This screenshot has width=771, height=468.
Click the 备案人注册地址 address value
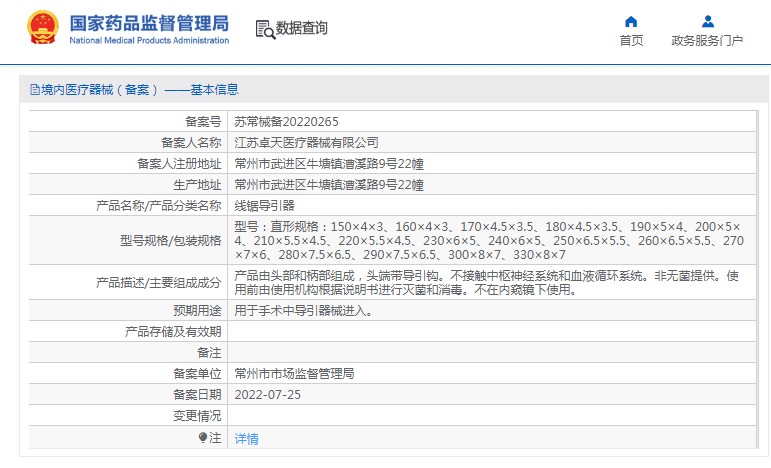tap(328, 164)
